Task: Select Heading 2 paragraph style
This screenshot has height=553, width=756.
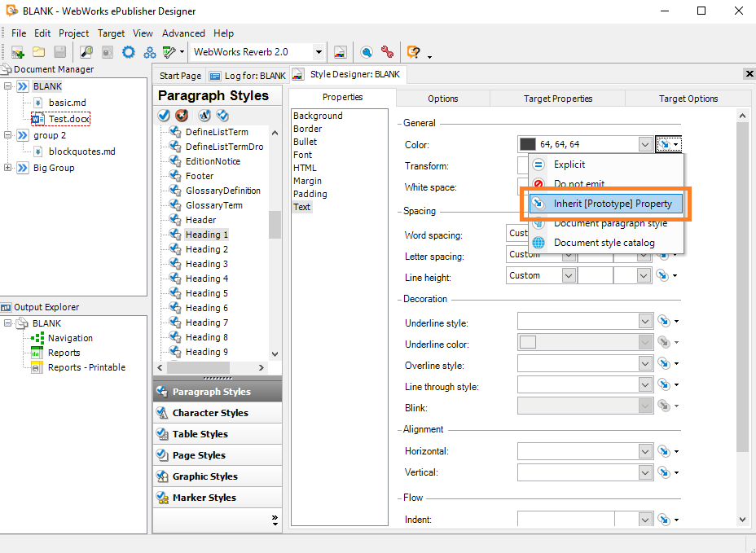Action: (207, 249)
